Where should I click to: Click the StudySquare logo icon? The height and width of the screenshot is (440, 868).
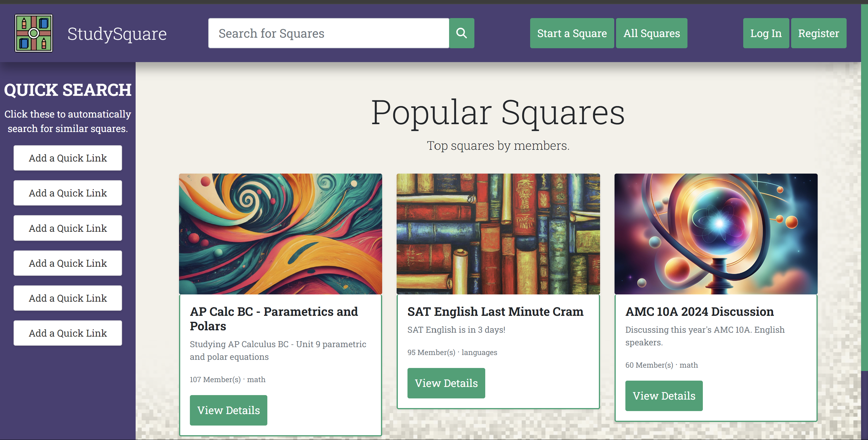pos(34,33)
